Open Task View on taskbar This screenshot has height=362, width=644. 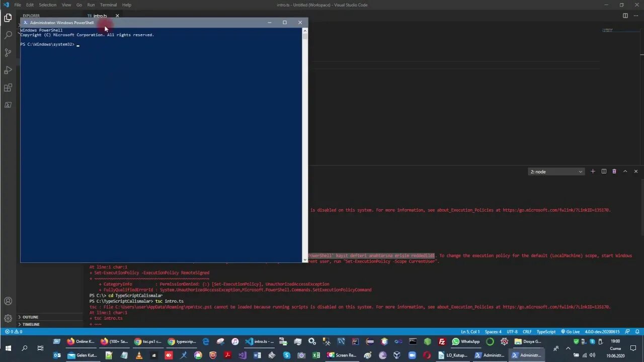[40, 348]
